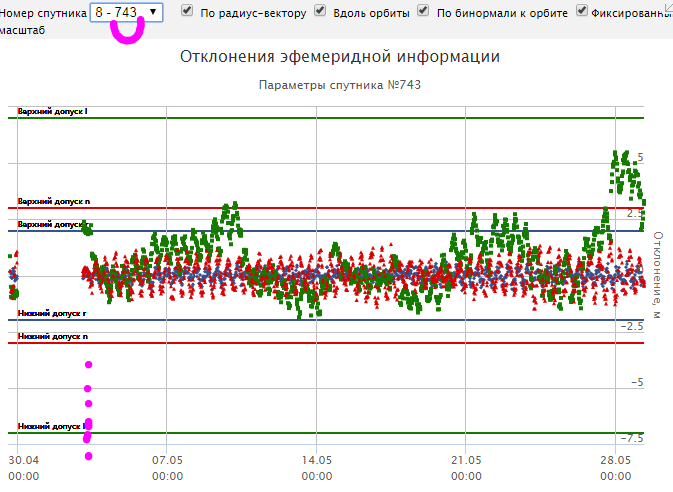Uncheck the 'Вдоль орбиты' checkbox
673x492 pixels.
click(320, 11)
